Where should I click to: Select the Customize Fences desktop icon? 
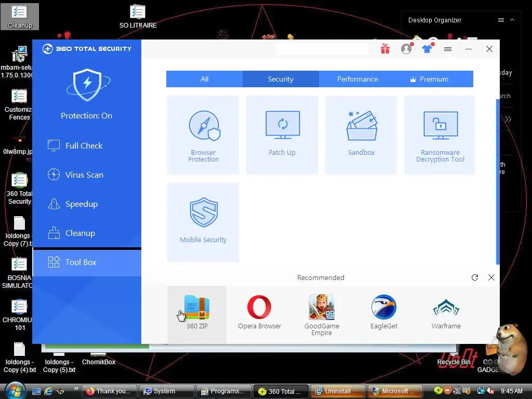point(18,104)
